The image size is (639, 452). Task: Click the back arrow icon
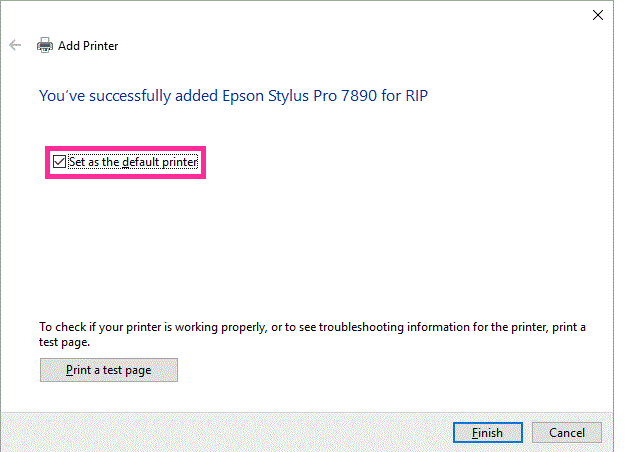[x=15, y=45]
